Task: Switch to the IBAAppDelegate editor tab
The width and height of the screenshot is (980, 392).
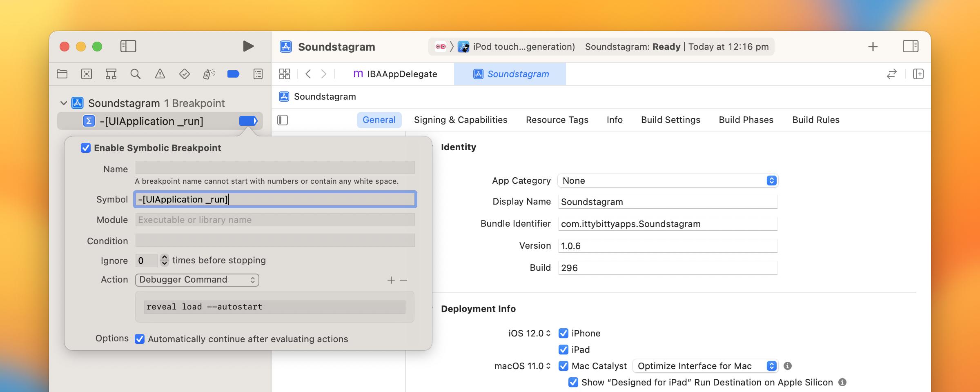Action: [x=395, y=74]
